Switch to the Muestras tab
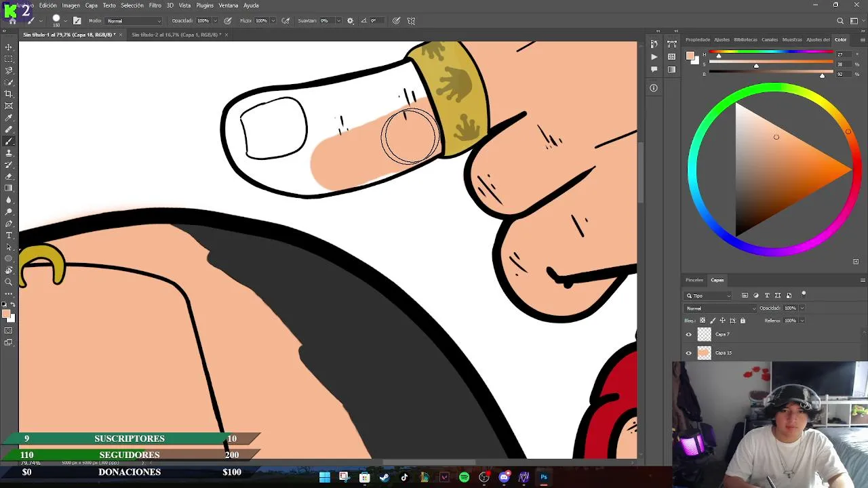The height and width of the screenshot is (488, 868). point(792,40)
